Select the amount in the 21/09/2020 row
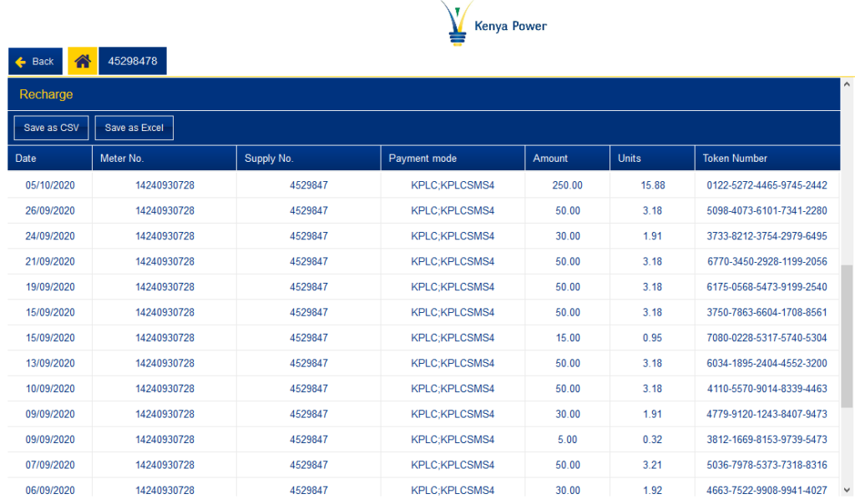The height and width of the screenshot is (504, 855). click(x=568, y=261)
